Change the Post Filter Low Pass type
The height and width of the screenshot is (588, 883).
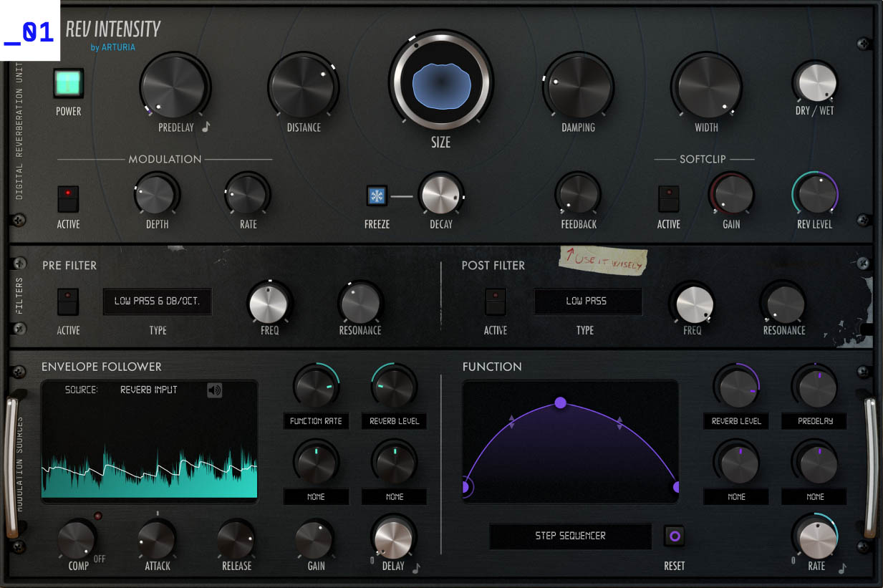click(587, 302)
